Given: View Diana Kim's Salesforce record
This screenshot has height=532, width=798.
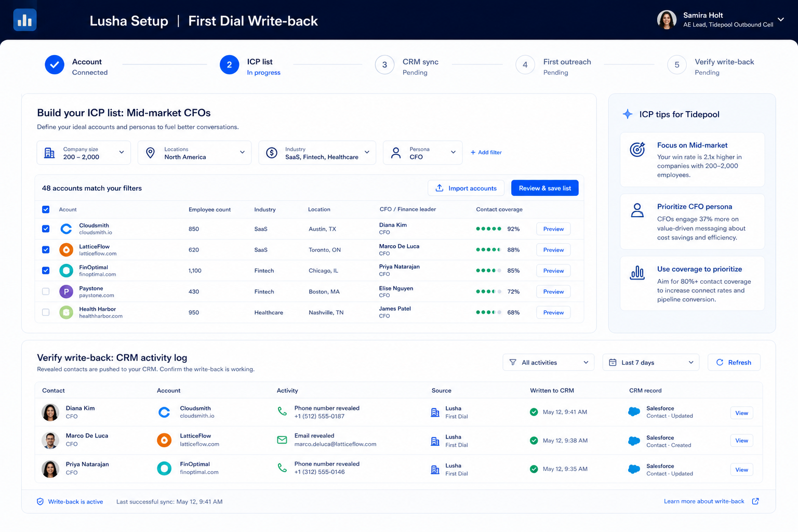Looking at the screenshot, I should pyautogui.click(x=741, y=413).
